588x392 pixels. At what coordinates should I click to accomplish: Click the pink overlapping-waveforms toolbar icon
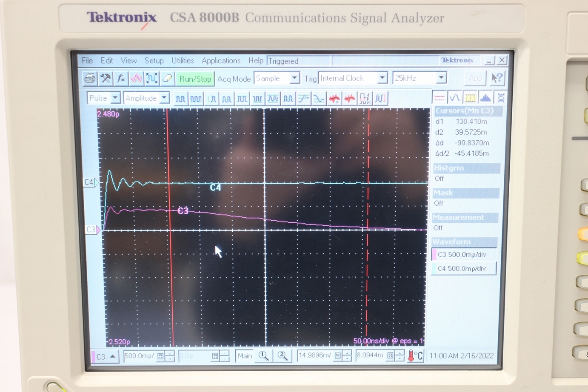(136, 78)
